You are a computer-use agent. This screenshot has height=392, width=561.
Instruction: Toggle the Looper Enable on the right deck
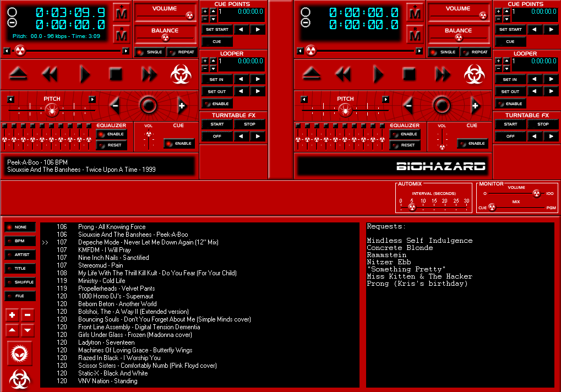click(x=510, y=104)
